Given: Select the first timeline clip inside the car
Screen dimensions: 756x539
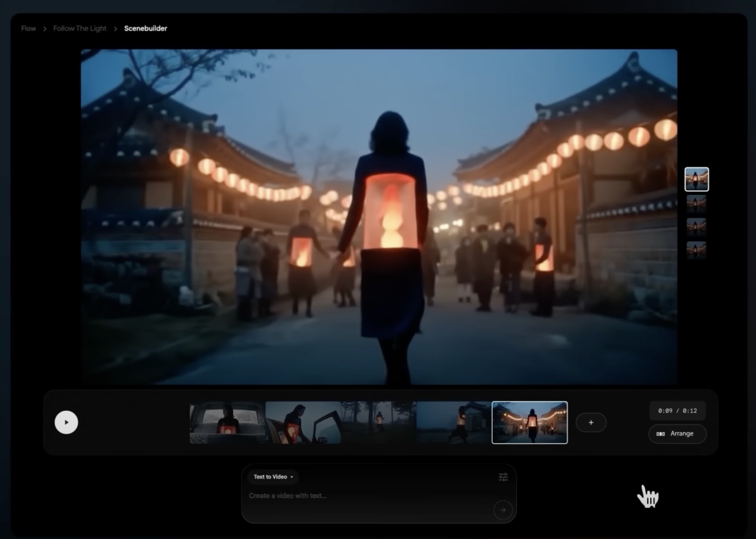Looking at the screenshot, I should coord(227,423).
